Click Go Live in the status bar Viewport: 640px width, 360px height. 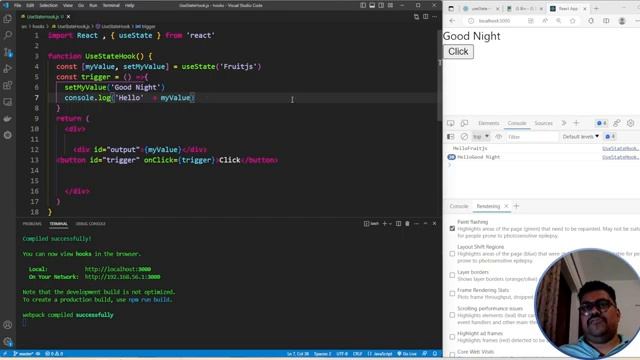(x=407, y=354)
